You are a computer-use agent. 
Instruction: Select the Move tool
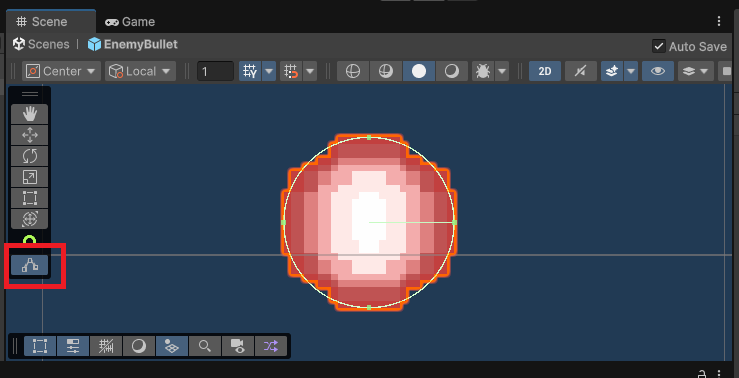tap(30, 135)
